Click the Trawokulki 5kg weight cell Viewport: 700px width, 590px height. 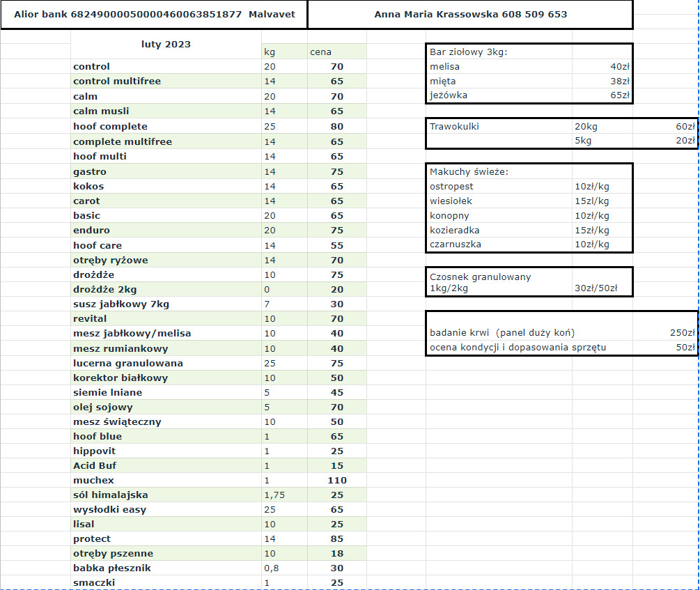(x=602, y=141)
